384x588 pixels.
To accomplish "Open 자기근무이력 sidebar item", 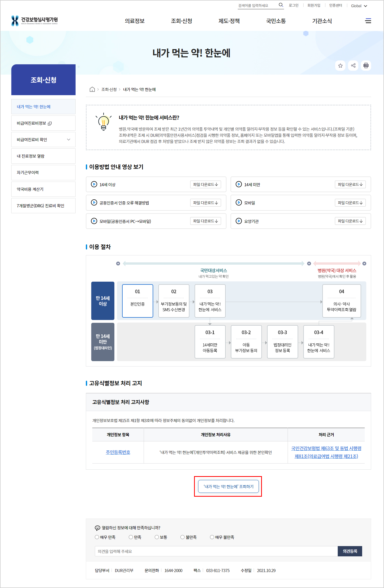I will pyautogui.click(x=43, y=172).
